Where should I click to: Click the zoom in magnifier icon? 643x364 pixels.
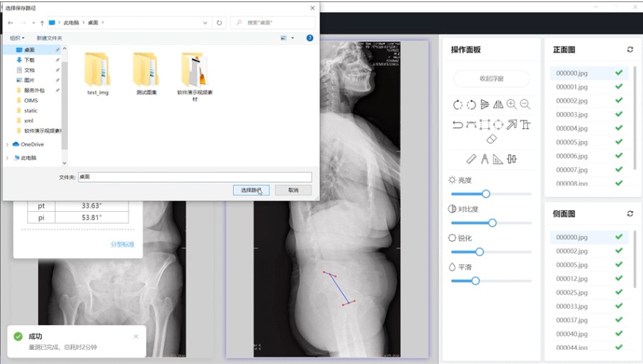tap(511, 104)
